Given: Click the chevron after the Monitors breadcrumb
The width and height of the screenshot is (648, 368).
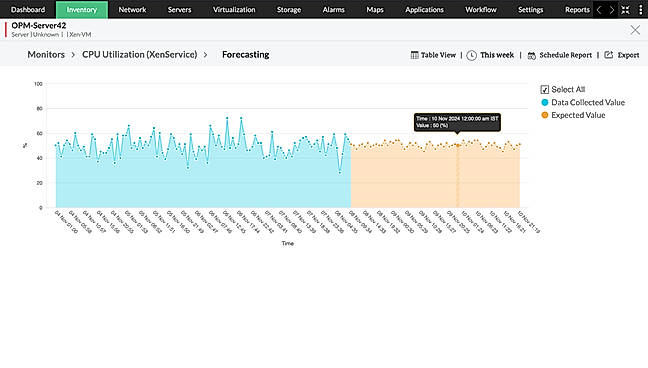Looking at the screenshot, I should [73, 55].
